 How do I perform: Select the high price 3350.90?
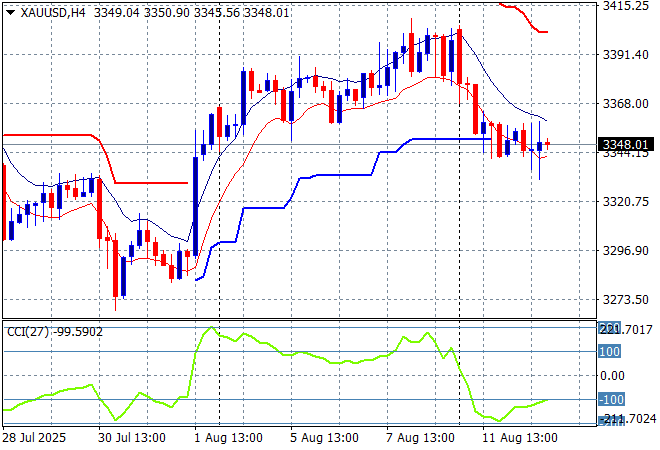click(x=167, y=13)
